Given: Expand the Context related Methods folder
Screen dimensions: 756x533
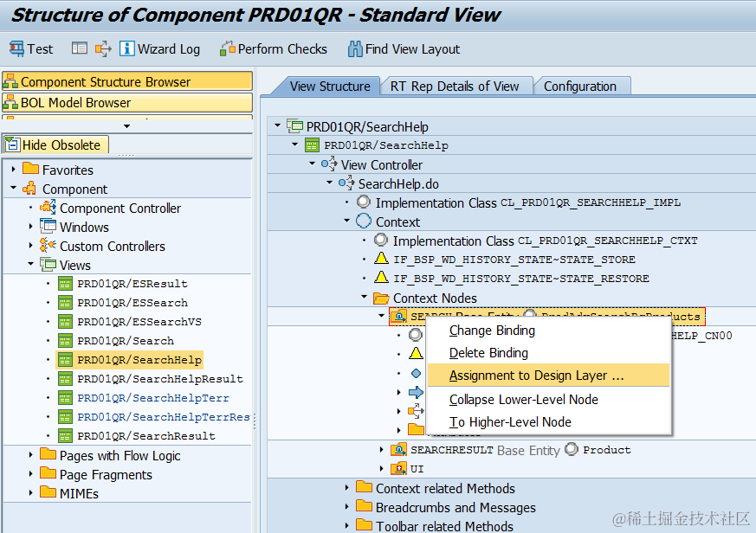Looking at the screenshot, I should click(346, 488).
